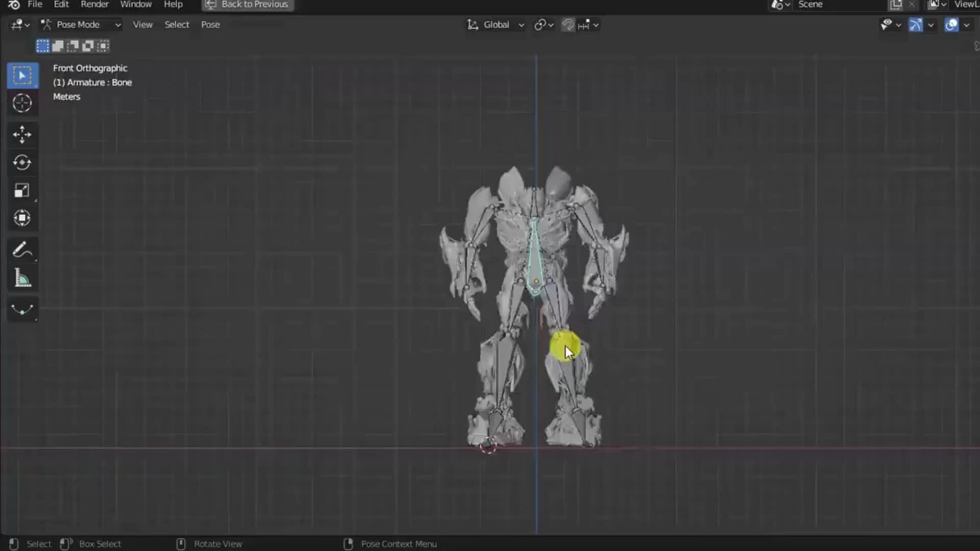Screen dimensions: 980x551
Task: Click the Back to Previous button
Action: point(247,5)
